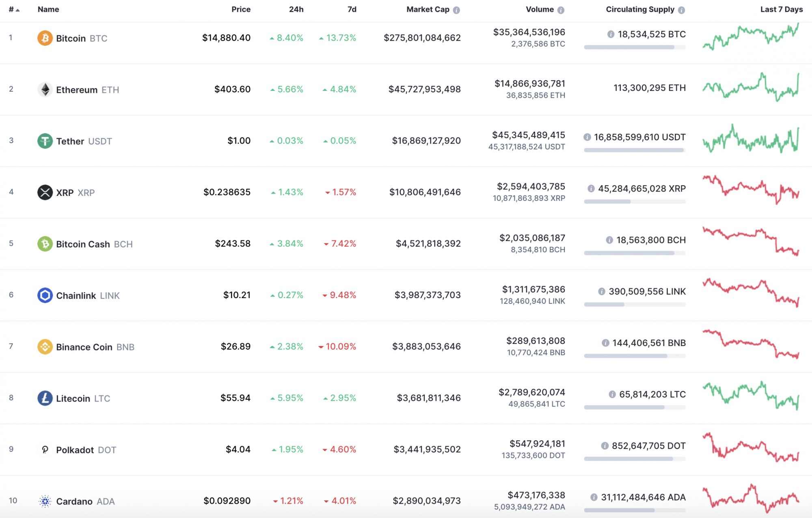Viewport: 812px width, 518px height.
Task: Click Bitcoin circulating supply progress bar
Action: coord(635,47)
